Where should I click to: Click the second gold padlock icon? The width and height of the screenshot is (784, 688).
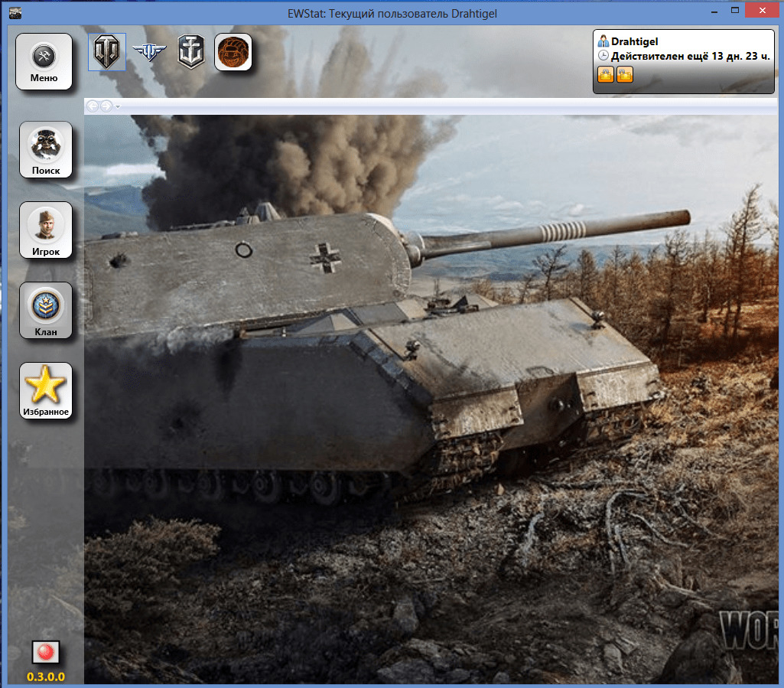[x=624, y=74]
